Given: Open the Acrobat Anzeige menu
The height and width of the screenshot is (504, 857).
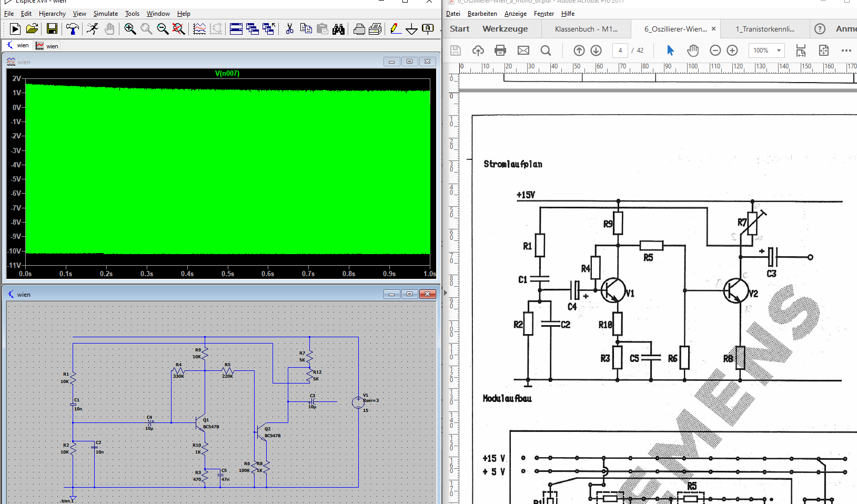Looking at the screenshot, I should point(516,14).
